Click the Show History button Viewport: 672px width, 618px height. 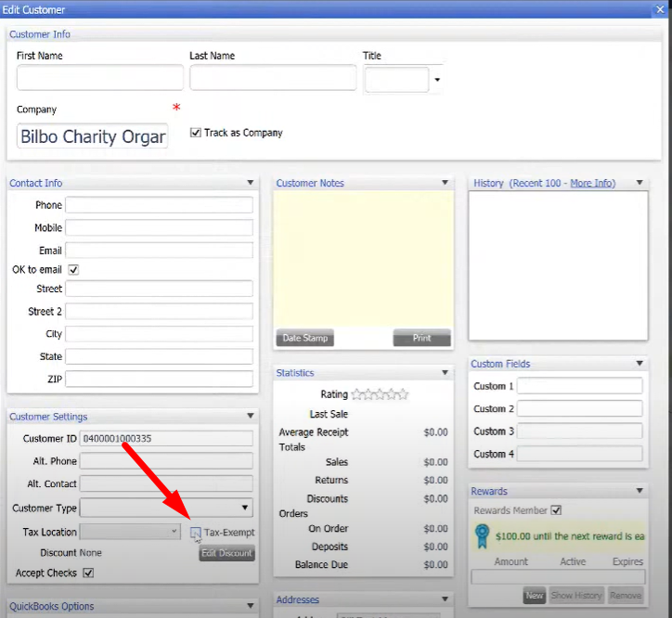[x=576, y=596]
